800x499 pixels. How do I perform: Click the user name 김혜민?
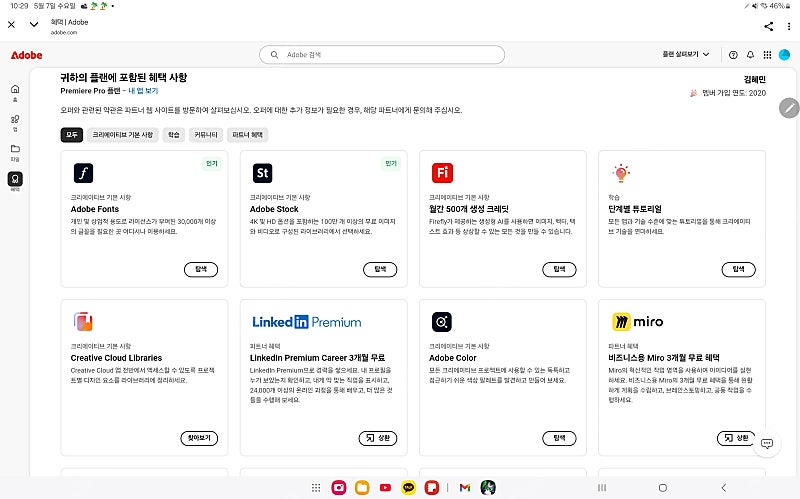coord(755,80)
